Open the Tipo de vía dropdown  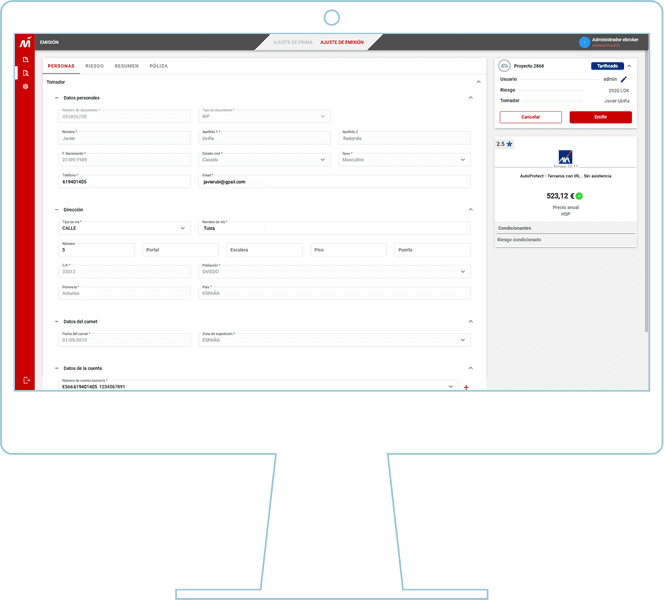(124, 227)
